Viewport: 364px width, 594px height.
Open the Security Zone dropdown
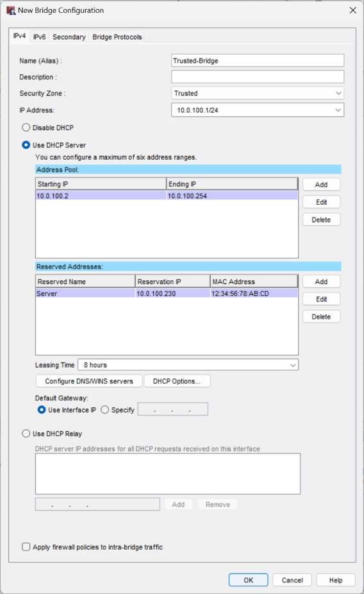258,93
